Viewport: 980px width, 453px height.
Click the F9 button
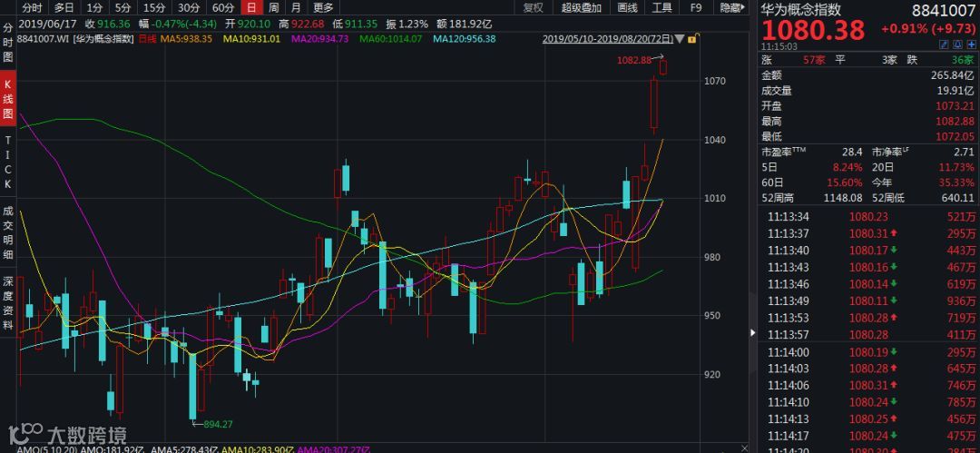click(x=696, y=8)
